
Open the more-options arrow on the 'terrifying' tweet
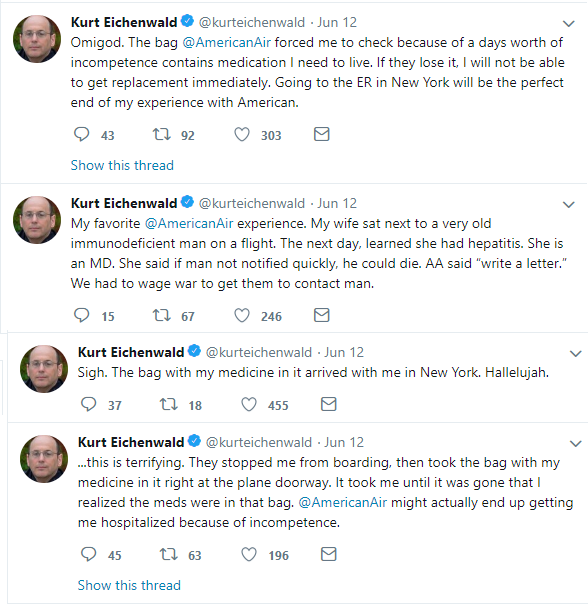pos(576,444)
